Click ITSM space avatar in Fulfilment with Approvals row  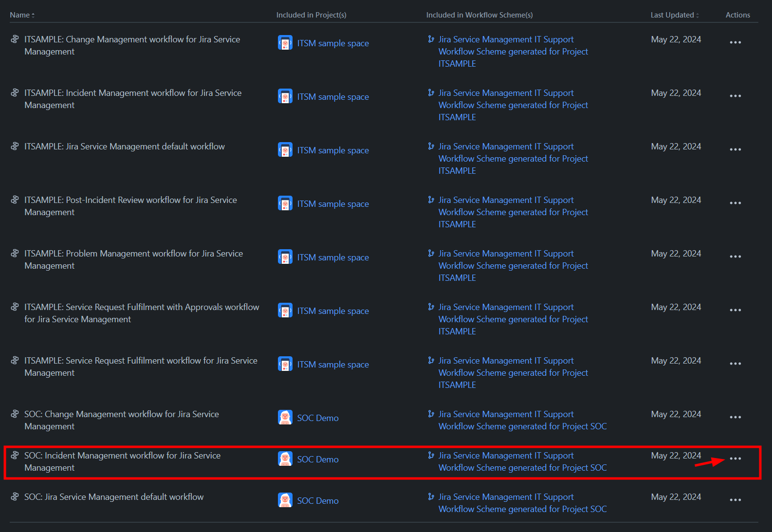tap(285, 311)
